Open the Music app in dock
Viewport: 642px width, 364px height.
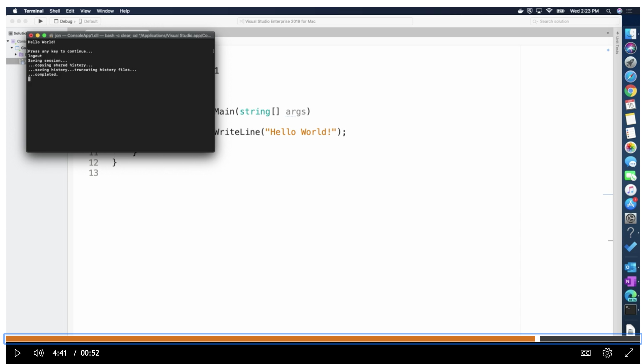(630, 190)
